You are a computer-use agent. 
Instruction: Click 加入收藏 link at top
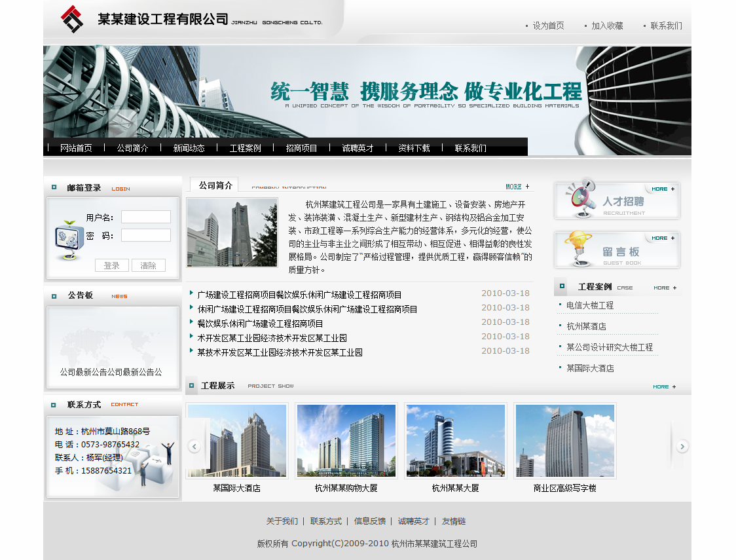pyautogui.click(x=607, y=26)
